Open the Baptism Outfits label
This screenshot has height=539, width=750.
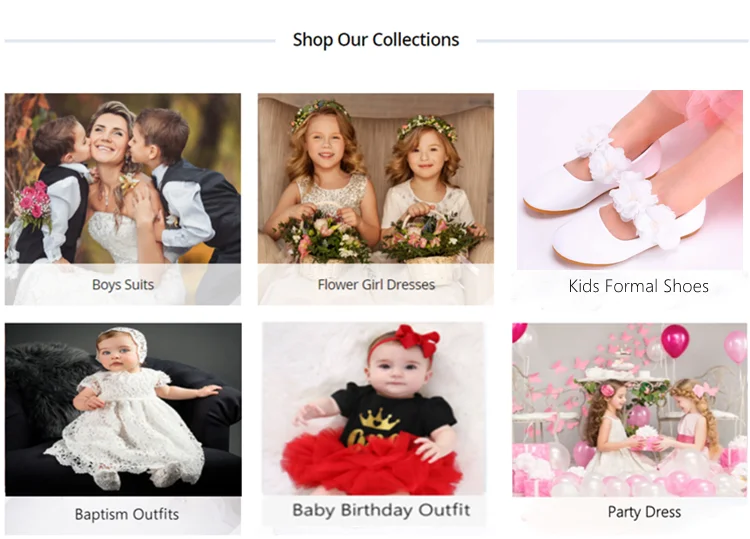pos(127,514)
